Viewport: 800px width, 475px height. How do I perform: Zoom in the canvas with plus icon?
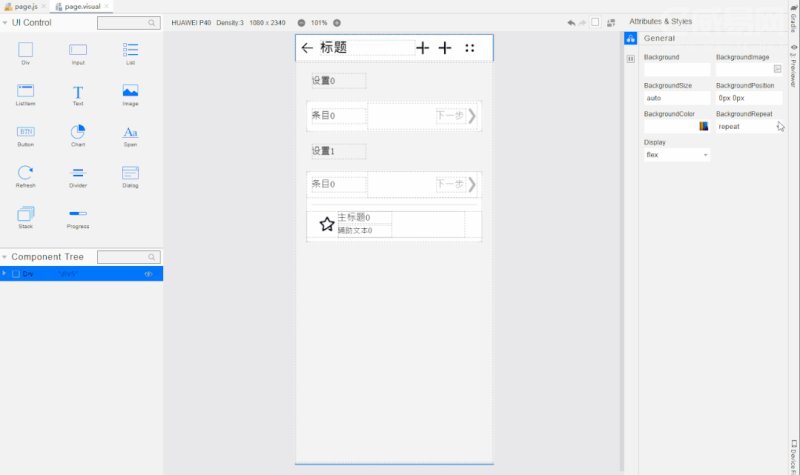pyautogui.click(x=337, y=23)
